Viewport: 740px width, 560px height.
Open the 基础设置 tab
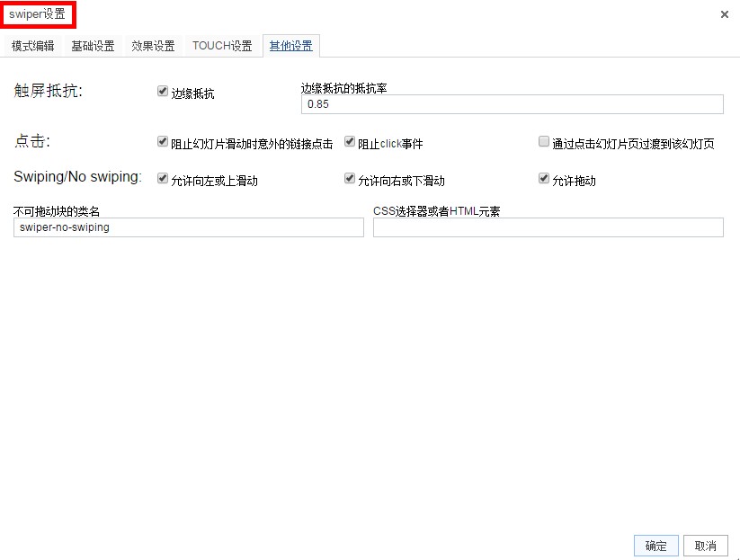(x=93, y=46)
